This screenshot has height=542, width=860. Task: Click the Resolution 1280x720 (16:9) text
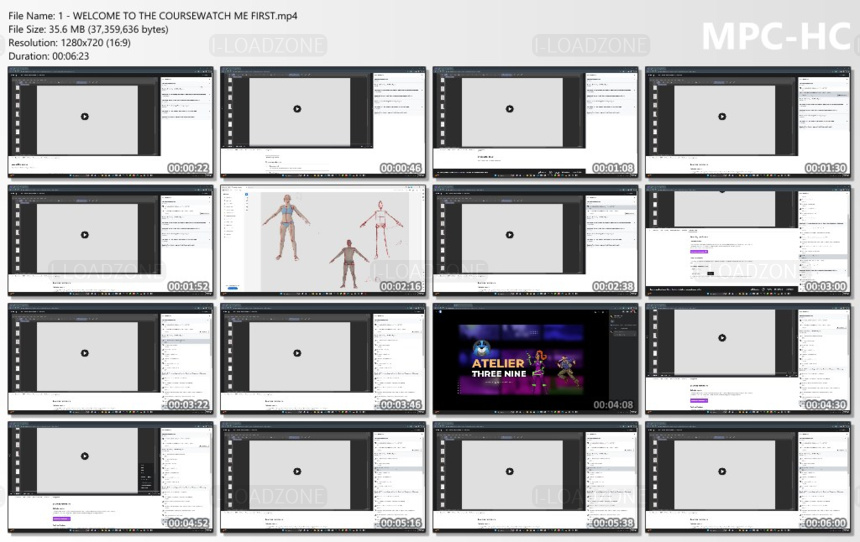point(69,43)
